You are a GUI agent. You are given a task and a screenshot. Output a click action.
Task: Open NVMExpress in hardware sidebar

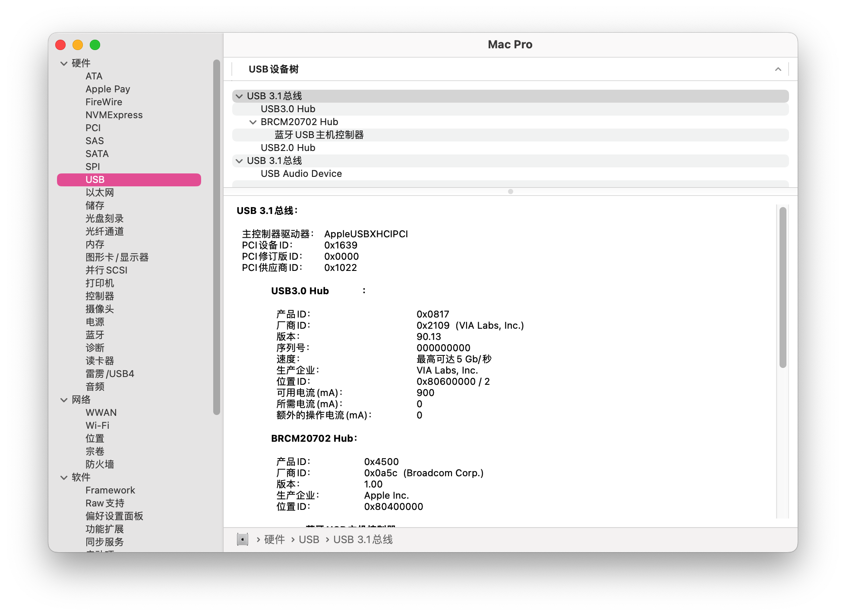pyautogui.click(x=114, y=115)
